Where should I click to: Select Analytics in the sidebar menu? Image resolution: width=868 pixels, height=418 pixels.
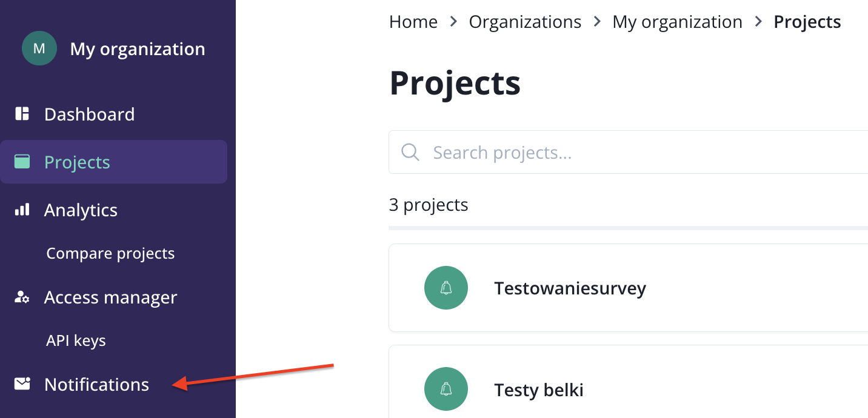click(x=81, y=210)
